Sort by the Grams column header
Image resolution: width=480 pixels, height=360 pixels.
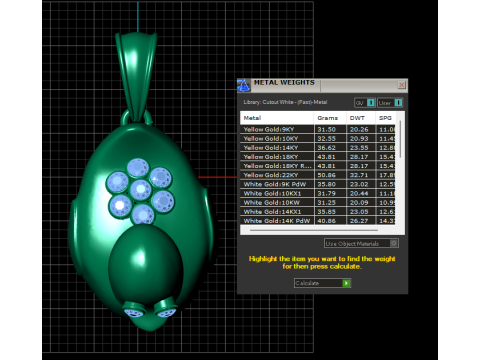click(x=330, y=118)
